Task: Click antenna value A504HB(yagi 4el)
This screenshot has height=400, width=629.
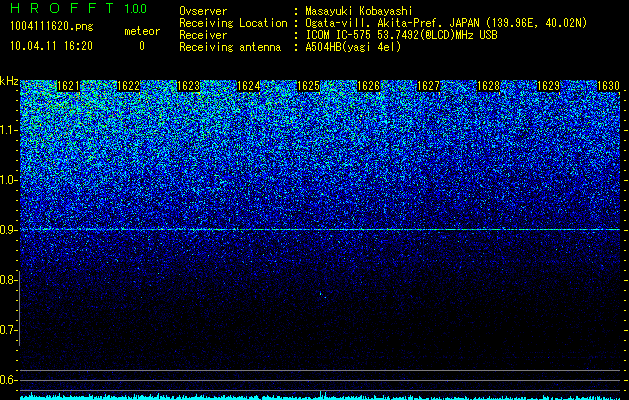Action: coord(353,47)
